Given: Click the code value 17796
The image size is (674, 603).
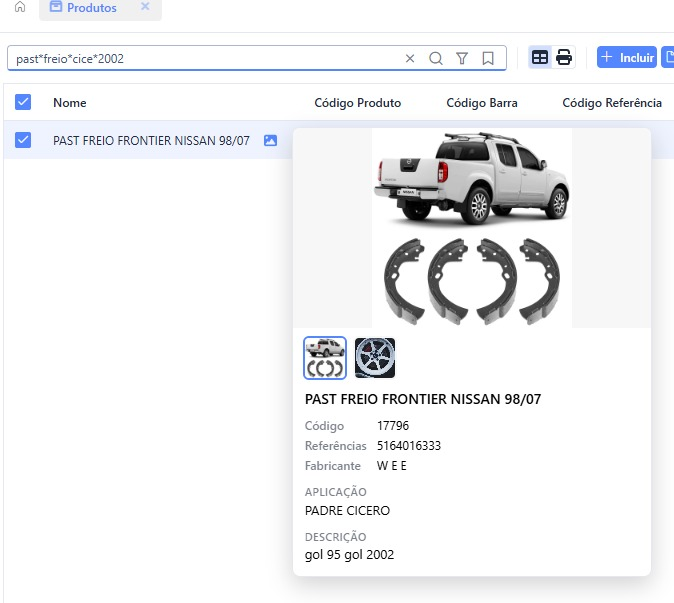Looking at the screenshot, I should click(x=393, y=426).
